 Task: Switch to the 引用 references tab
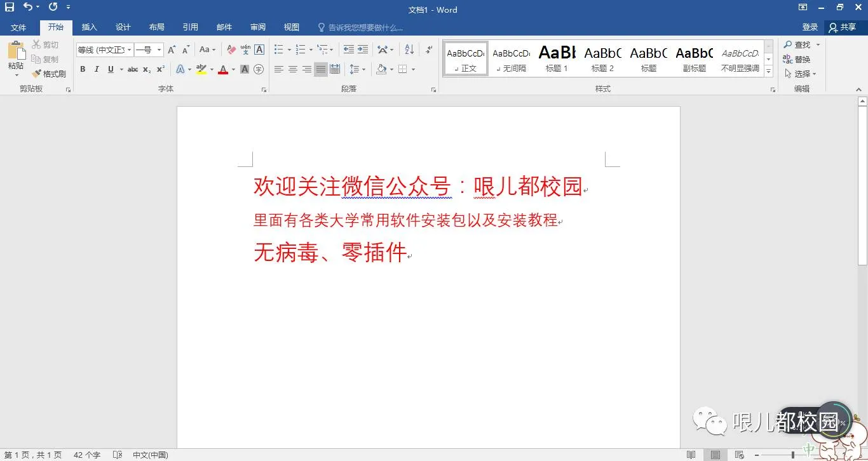coord(191,27)
